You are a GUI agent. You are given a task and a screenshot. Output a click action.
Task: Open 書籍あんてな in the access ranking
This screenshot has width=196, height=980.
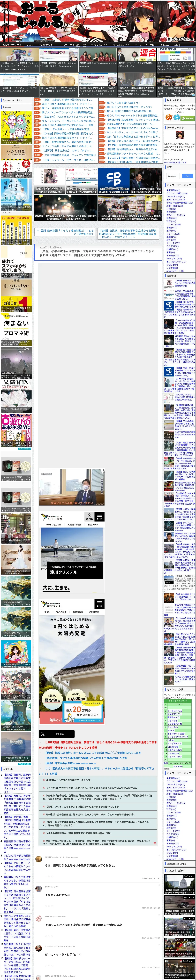pyautogui.click(x=174, y=717)
